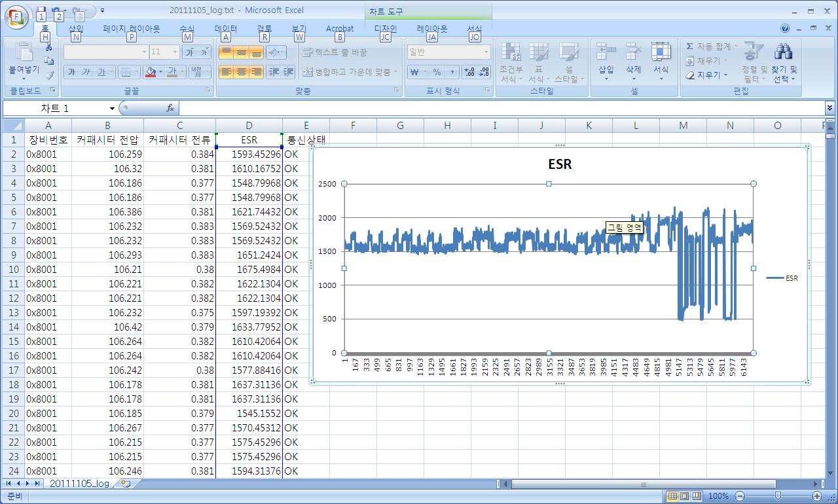The width and height of the screenshot is (838, 504).
Task: Select Normal view button in status bar
Action: pos(672,496)
